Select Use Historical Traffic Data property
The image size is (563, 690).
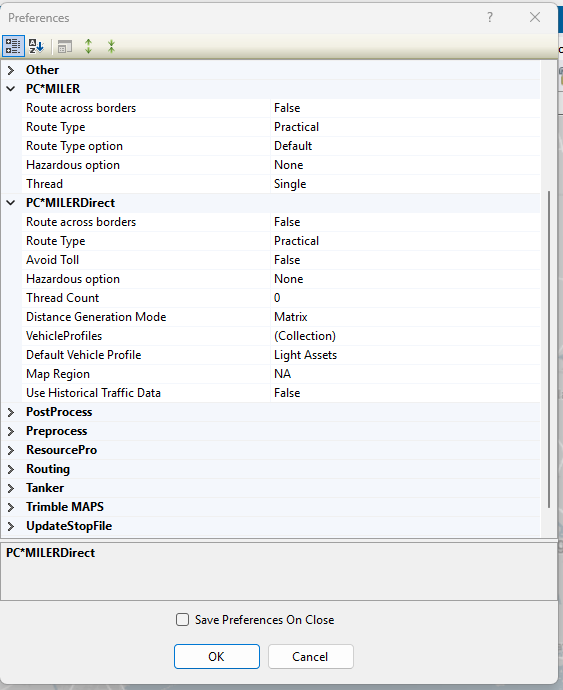[281, 393]
